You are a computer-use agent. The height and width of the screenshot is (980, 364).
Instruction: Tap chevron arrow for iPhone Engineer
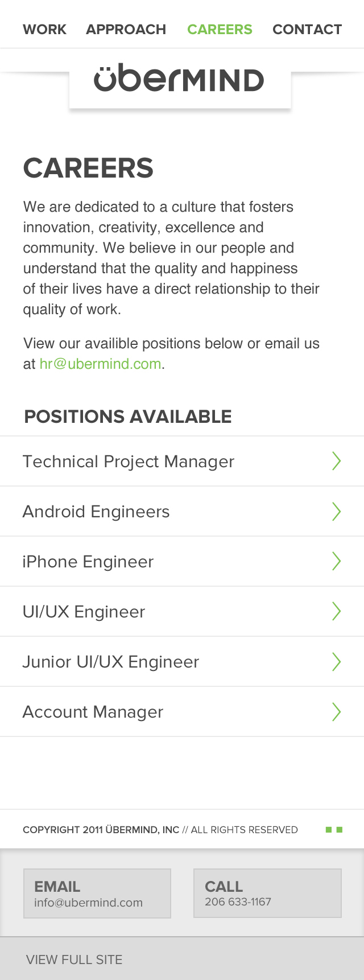(x=337, y=561)
